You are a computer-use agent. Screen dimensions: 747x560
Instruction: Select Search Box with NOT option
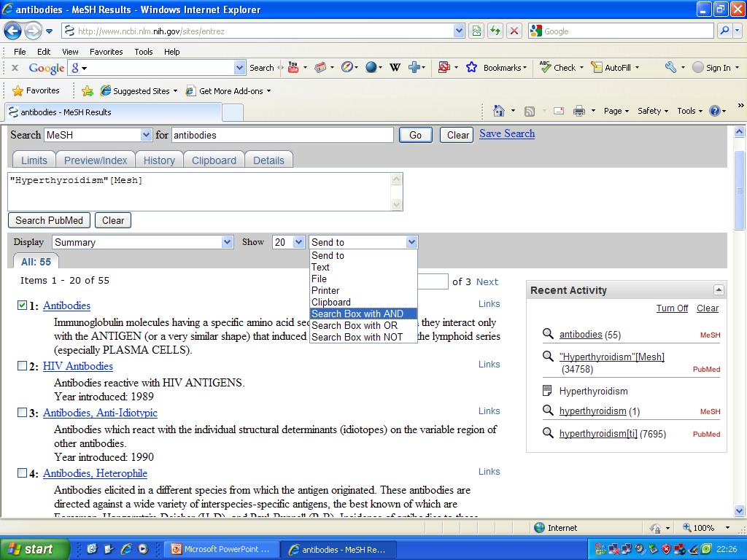[363, 337]
